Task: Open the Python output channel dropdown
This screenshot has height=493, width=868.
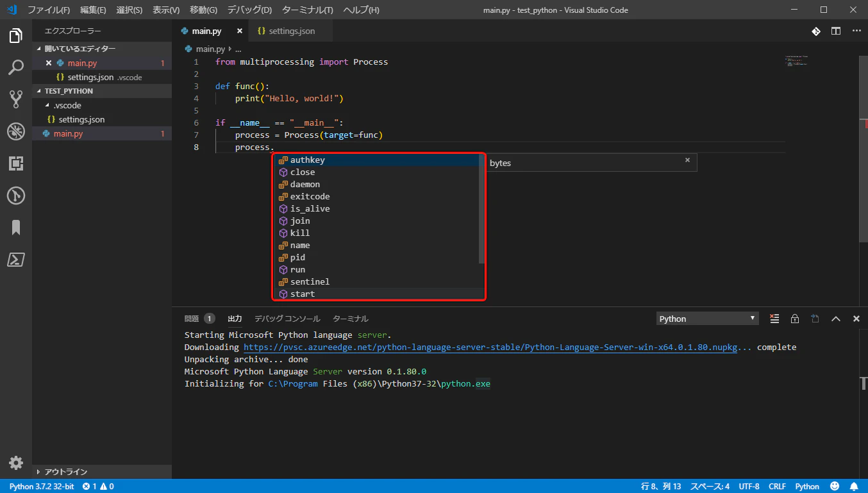Action: (x=708, y=319)
